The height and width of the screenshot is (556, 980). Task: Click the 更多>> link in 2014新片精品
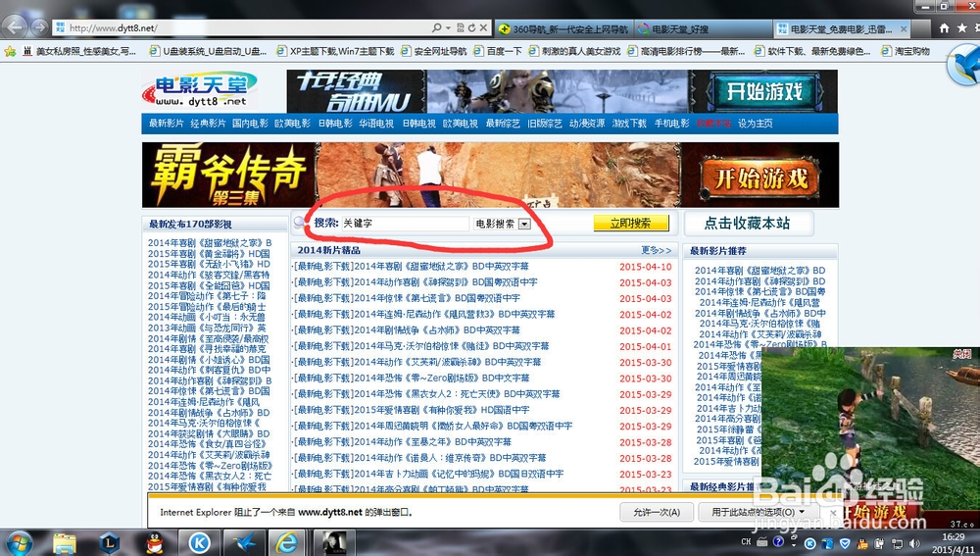(x=656, y=250)
